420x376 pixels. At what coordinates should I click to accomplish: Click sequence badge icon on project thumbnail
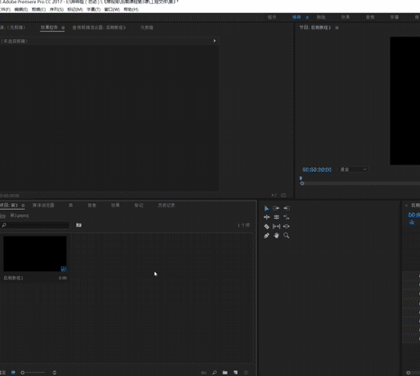[63, 269]
